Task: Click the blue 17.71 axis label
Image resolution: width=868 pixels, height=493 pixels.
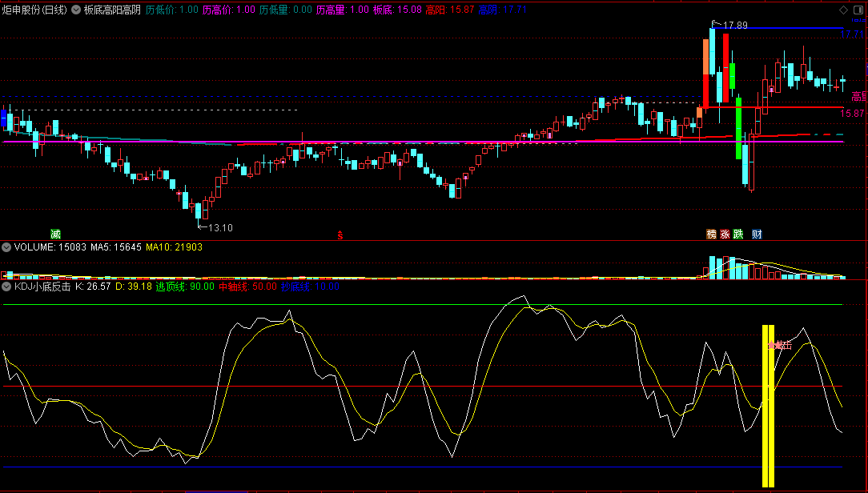Action: pos(852,34)
